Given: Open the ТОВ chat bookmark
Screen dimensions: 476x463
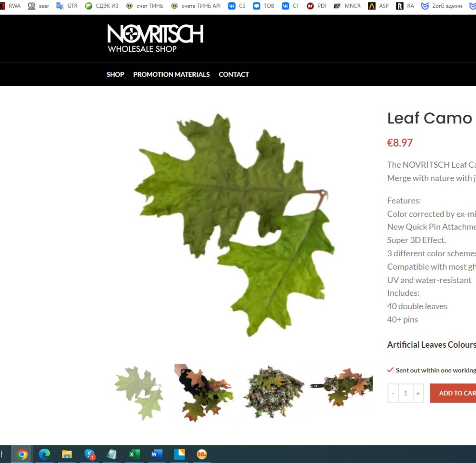Looking at the screenshot, I should pyautogui.click(x=264, y=6).
